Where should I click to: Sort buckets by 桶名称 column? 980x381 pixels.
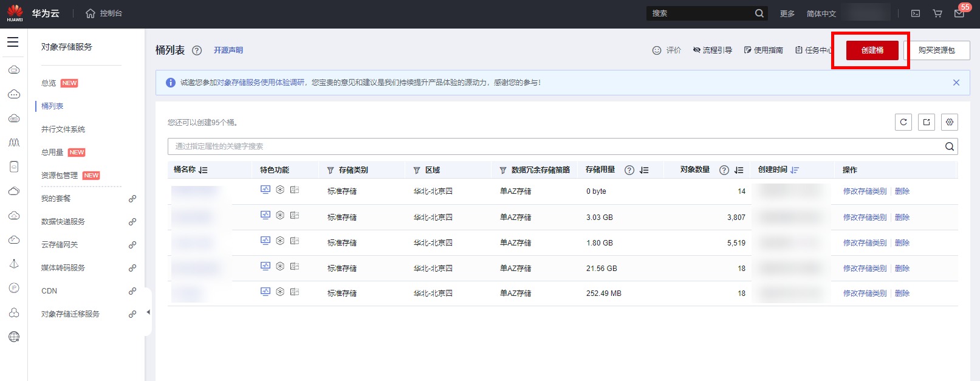tap(203, 170)
